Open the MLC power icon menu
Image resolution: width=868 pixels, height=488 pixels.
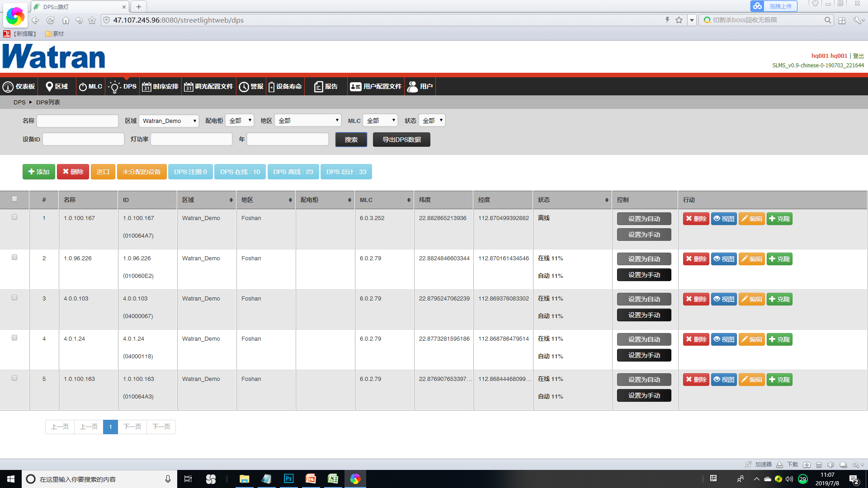coord(83,87)
